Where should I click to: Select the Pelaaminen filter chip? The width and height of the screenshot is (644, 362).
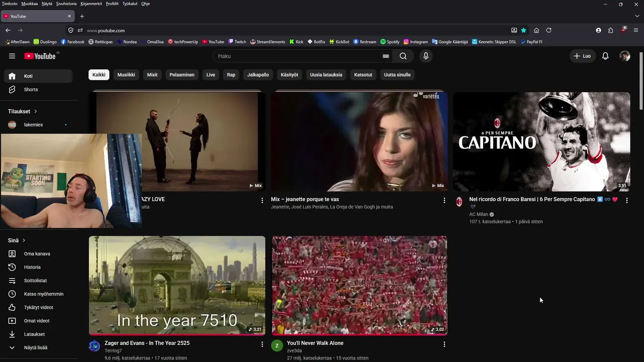(x=182, y=75)
